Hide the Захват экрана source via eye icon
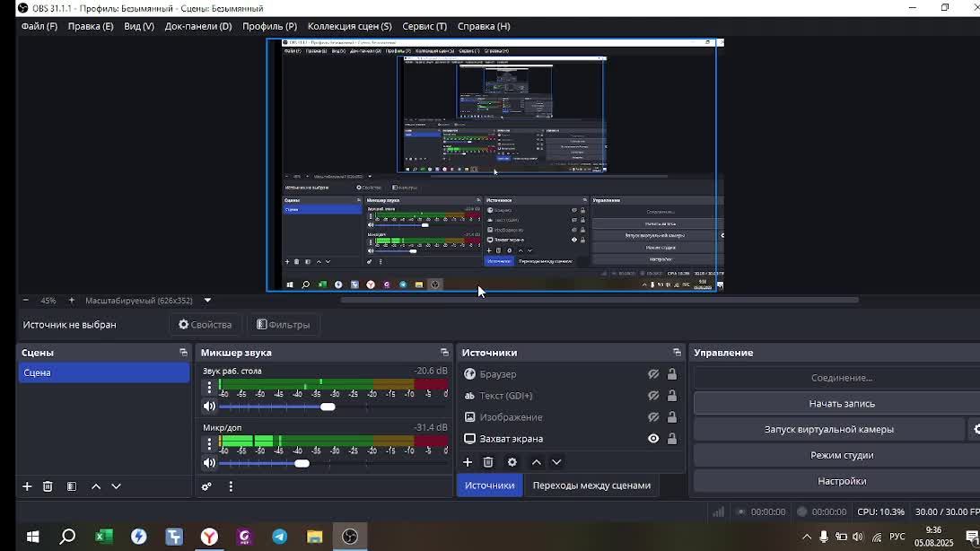Screen dimensions: 980x551 [x=653, y=439]
